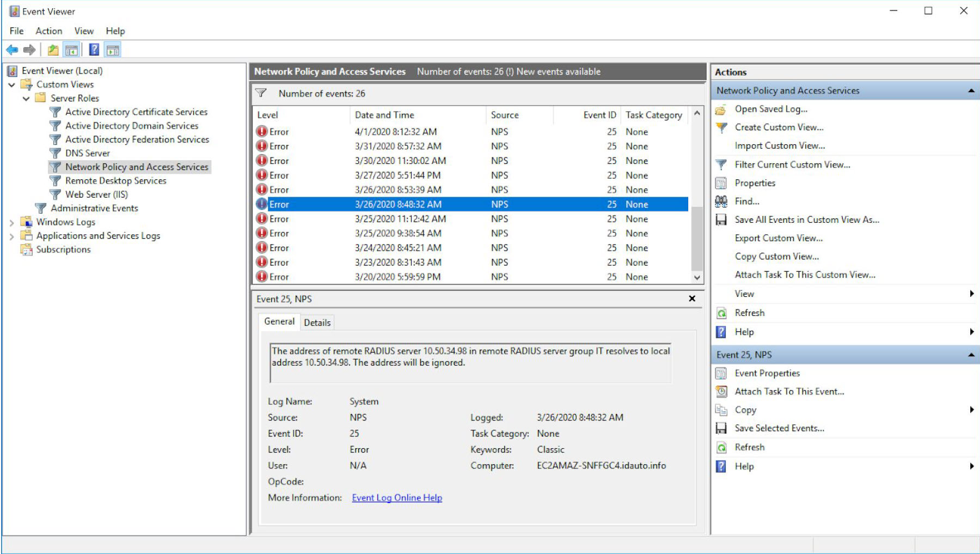
Task: Click the Up one level folder icon
Action: point(53,50)
